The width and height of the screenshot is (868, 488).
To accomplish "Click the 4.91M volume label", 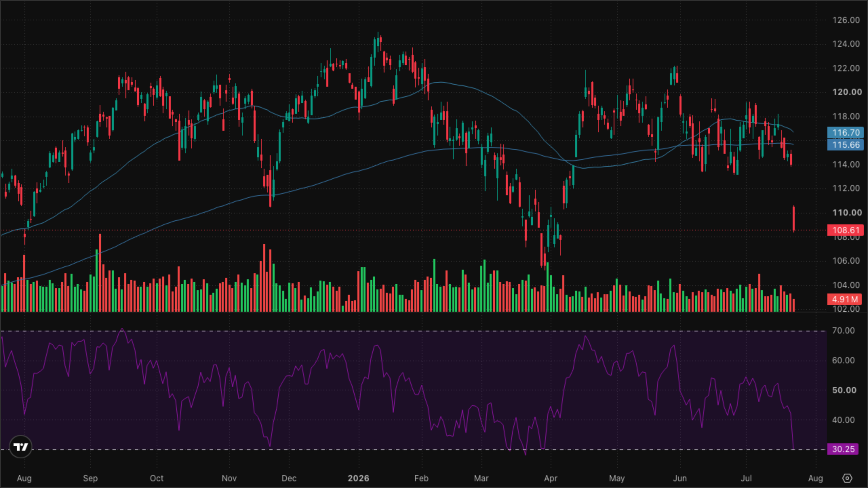I will 844,300.
